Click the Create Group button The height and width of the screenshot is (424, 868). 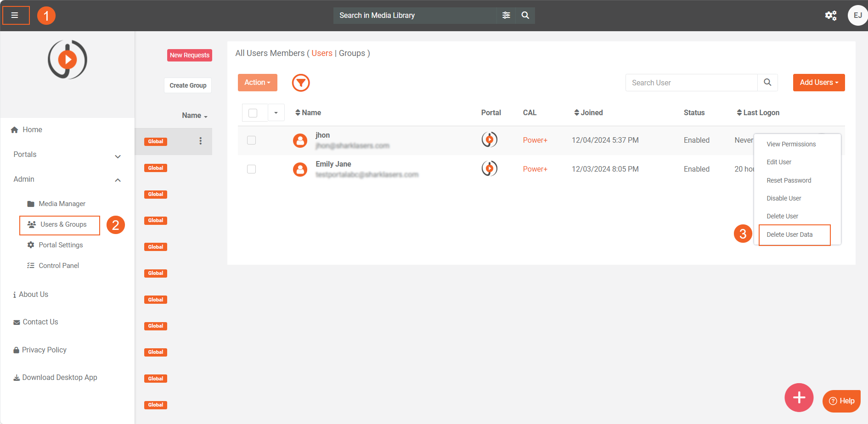[x=188, y=85]
